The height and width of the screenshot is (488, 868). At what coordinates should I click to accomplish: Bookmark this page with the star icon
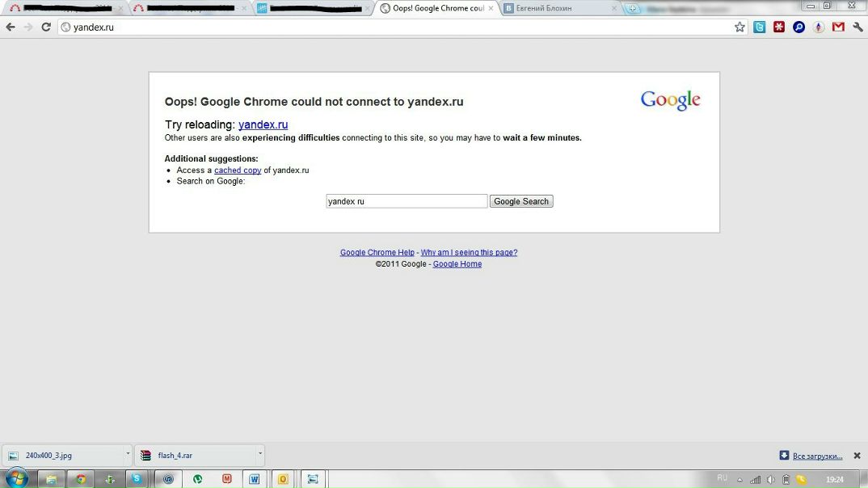[x=739, y=27]
